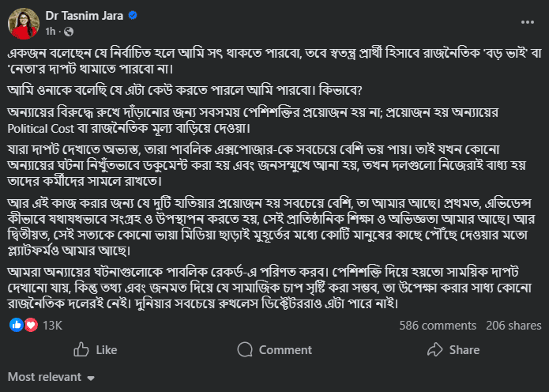Click the blue verified badge beside the name
549x392 pixels.
point(133,15)
